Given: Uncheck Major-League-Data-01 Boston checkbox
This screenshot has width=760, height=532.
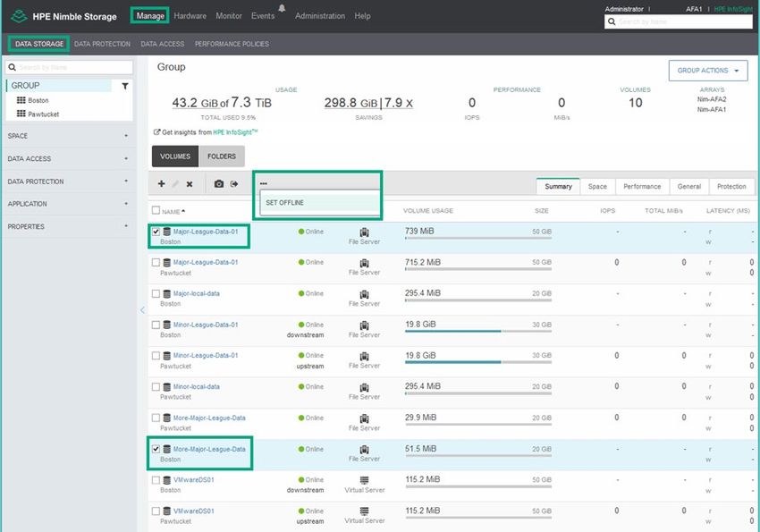Looking at the screenshot, I should [156, 232].
